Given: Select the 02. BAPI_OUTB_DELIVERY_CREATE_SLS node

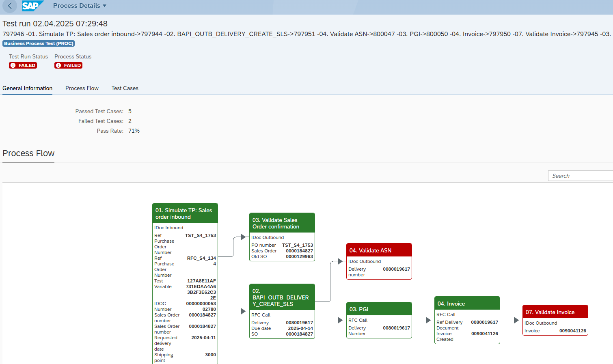Looking at the screenshot, I should [282, 297].
